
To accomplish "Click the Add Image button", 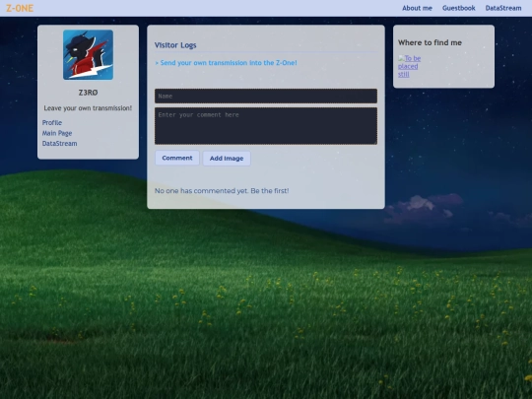I will (x=227, y=158).
